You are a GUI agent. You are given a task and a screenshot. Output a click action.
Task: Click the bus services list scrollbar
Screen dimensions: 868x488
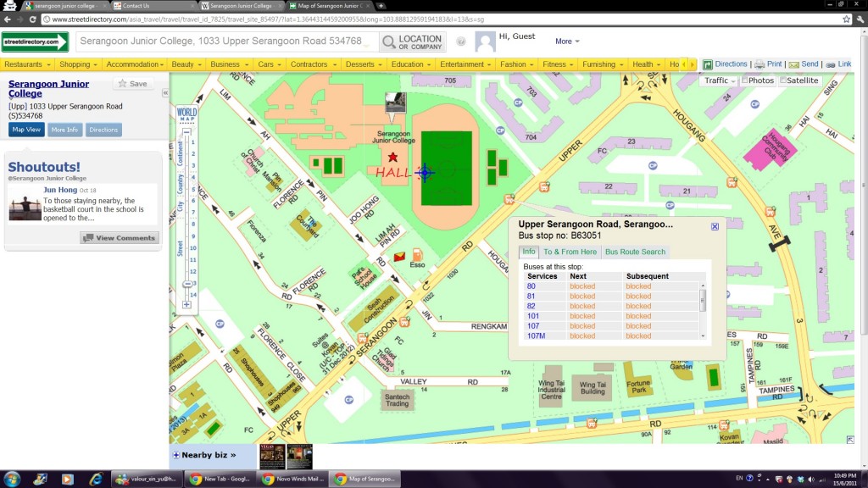point(703,310)
